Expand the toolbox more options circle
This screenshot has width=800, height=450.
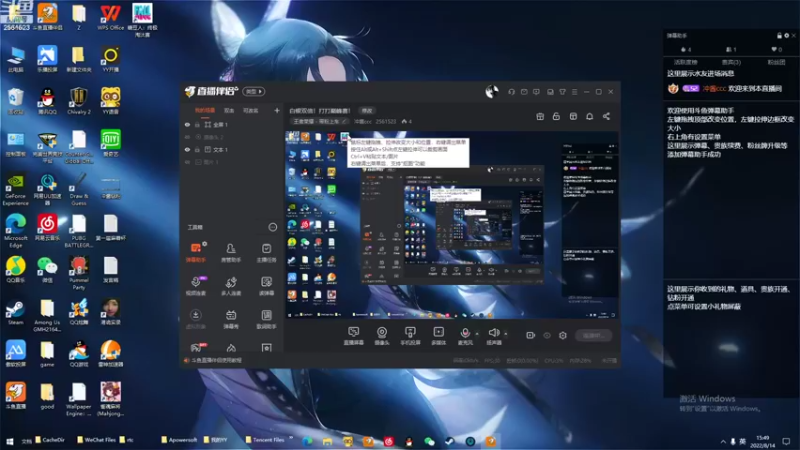[273, 227]
